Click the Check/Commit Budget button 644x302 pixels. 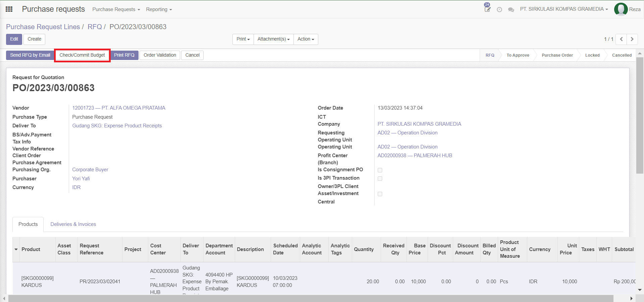coord(82,55)
